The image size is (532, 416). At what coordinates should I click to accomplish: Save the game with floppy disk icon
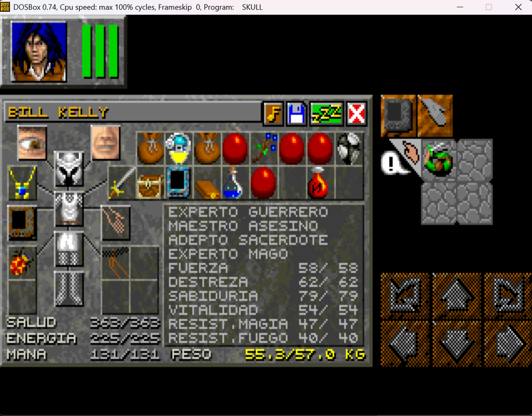[x=296, y=114]
